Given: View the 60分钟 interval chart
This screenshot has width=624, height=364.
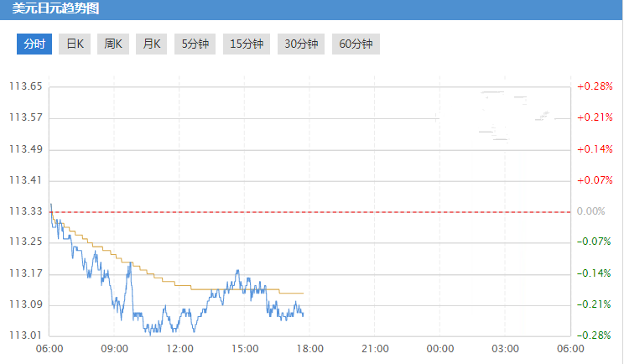Looking at the screenshot, I should 356,44.
